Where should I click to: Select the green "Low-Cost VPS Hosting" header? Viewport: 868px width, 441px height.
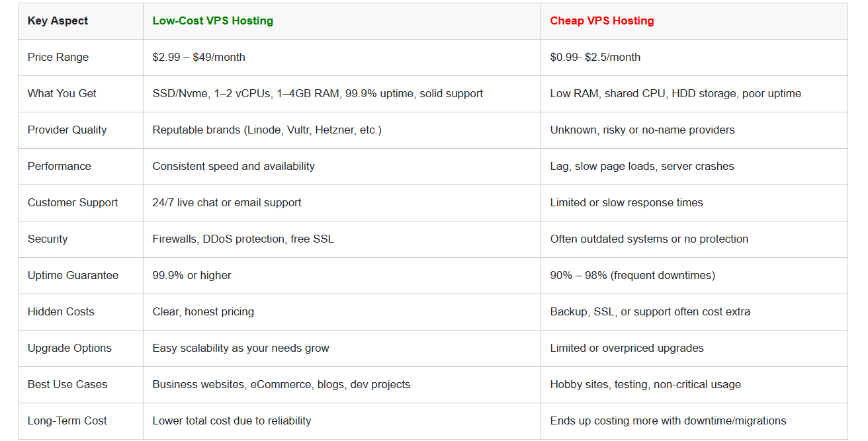[212, 20]
